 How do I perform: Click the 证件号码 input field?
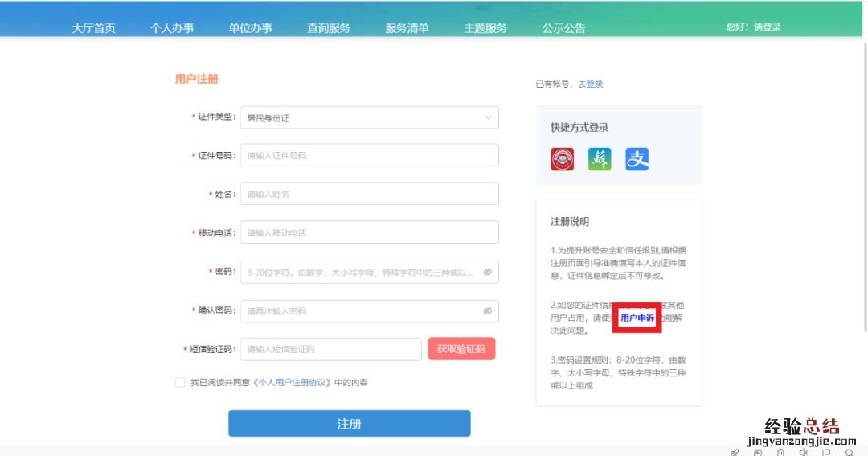(369, 155)
